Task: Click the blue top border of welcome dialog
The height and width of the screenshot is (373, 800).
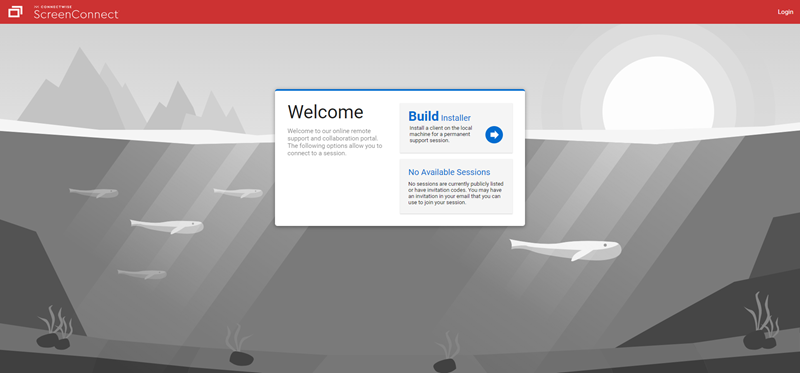Action: pos(400,90)
